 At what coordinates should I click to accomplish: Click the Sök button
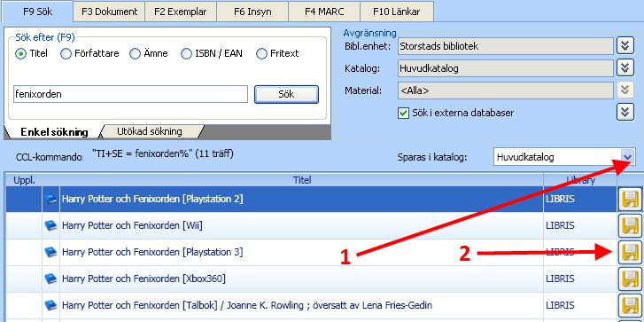tap(286, 94)
